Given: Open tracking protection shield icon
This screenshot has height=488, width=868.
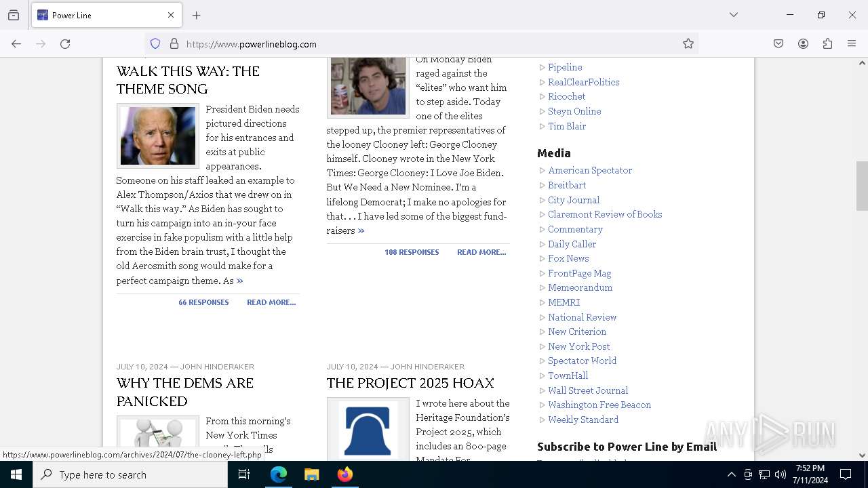Looking at the screenshot, I should [155, 44].
